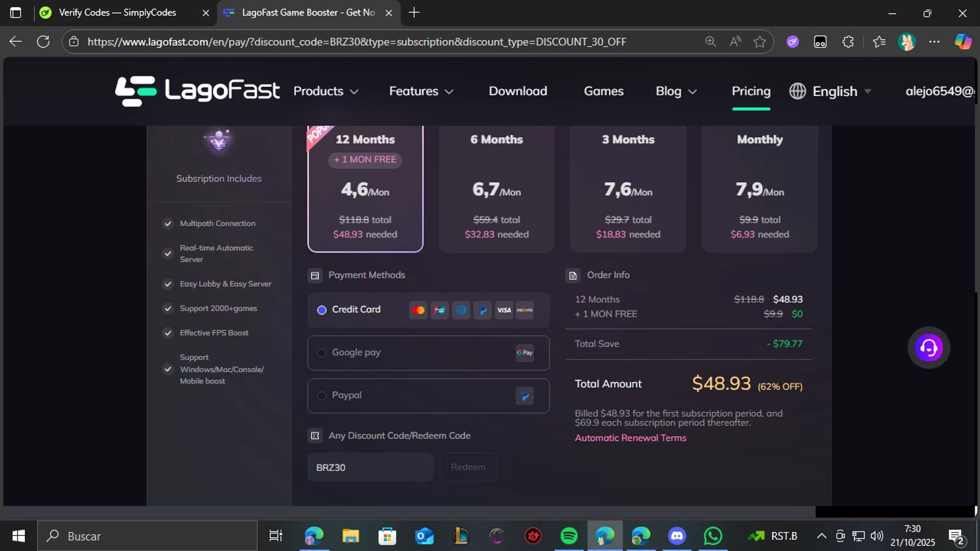This screenshot has width=980, height=551.
Task: Open the Download page
Action: 518,91
